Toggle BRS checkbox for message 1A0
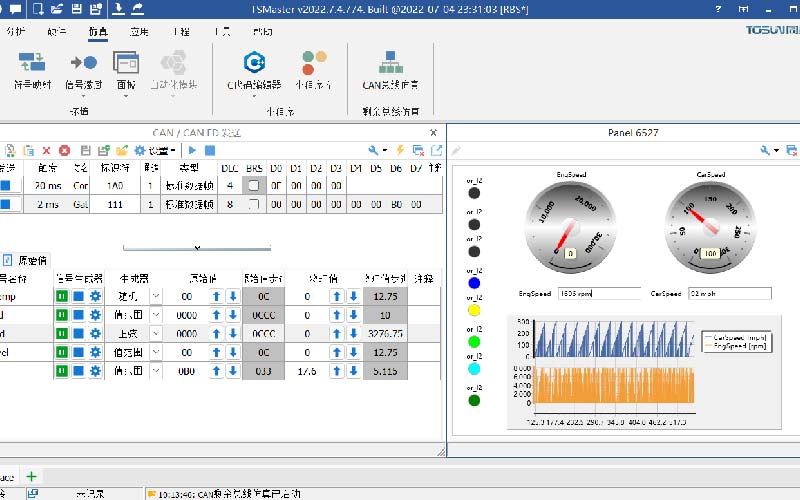The height and width of the screenshot is (500, 800). click(x=254, y=186)
